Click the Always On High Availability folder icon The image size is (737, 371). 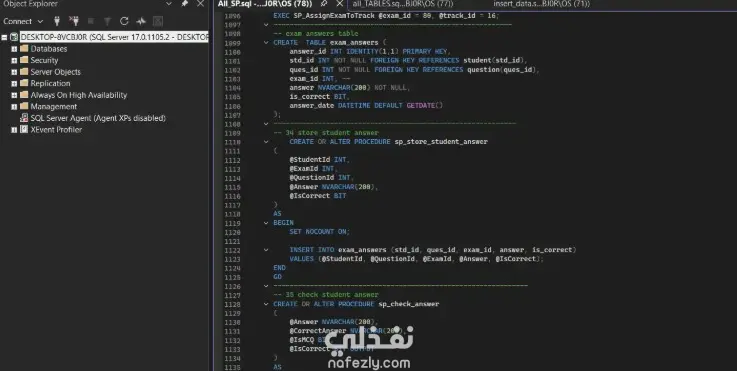click(24, 95)
